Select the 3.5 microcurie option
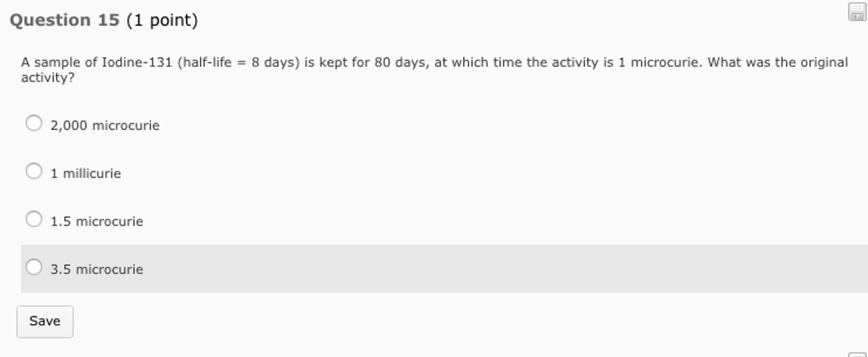This screenshot has height=357, width=868. pyautogui.click(x=34, y=267)
